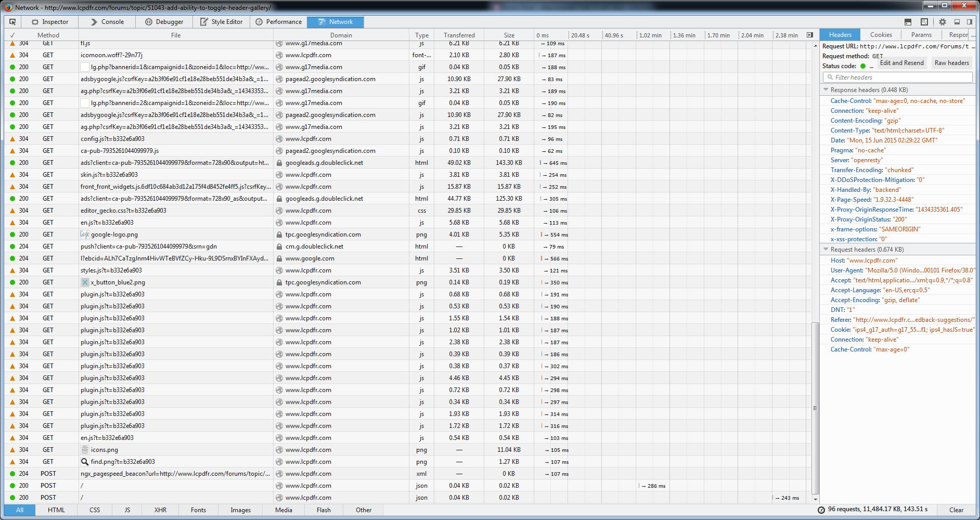
Task: Click the lock icon beside cm.g.doubleclick.net
Action: pos(279,246)
